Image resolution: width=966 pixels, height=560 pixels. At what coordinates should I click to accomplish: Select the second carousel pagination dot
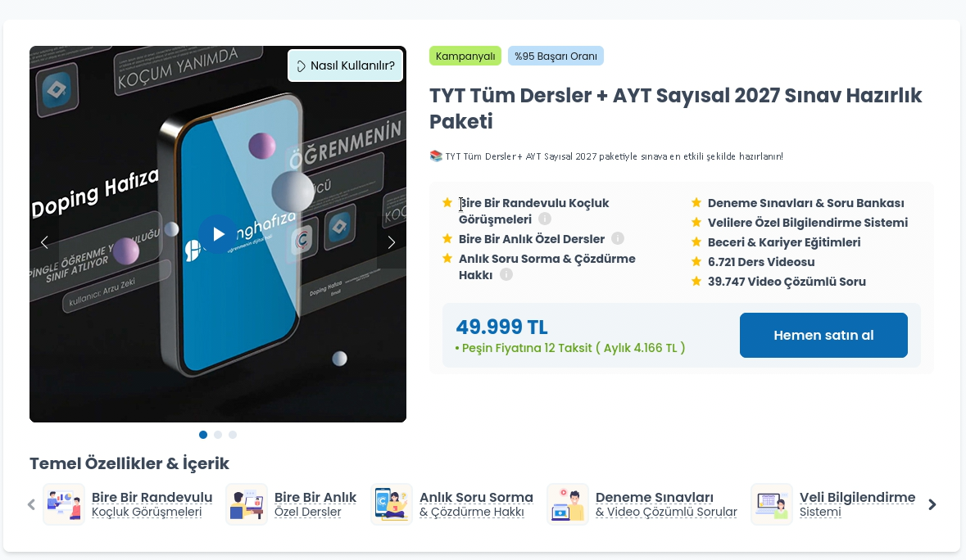click(x=218, y=435)
